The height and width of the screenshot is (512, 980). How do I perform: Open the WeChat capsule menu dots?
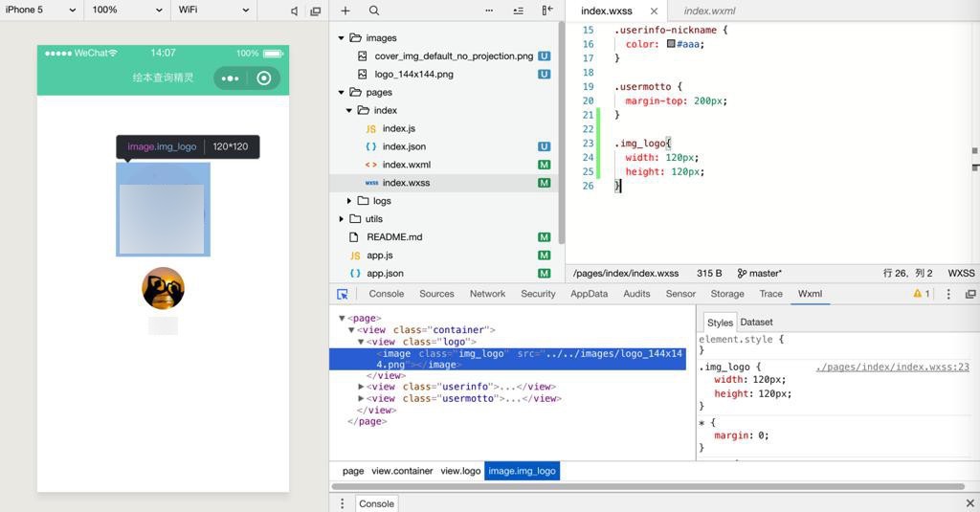pos(230,78)
